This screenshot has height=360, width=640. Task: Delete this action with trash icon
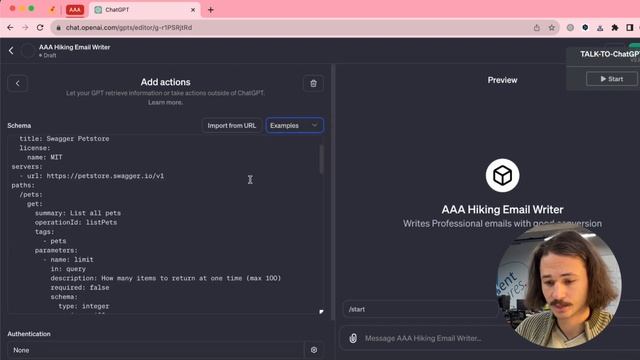click(x=313, y=83)
